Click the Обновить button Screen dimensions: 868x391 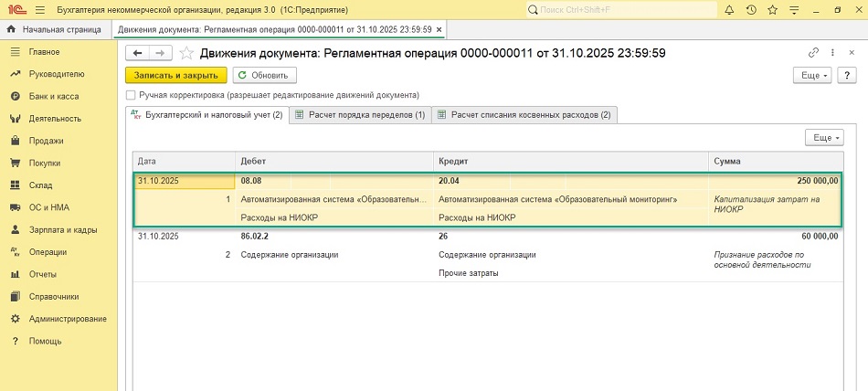(264, 75)
